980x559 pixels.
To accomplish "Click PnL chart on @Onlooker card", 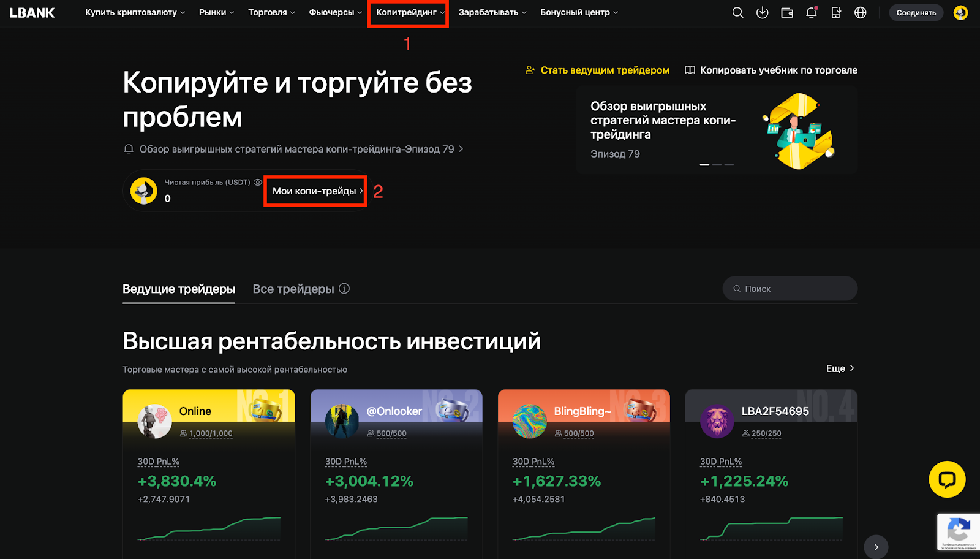I will point(396,528).
